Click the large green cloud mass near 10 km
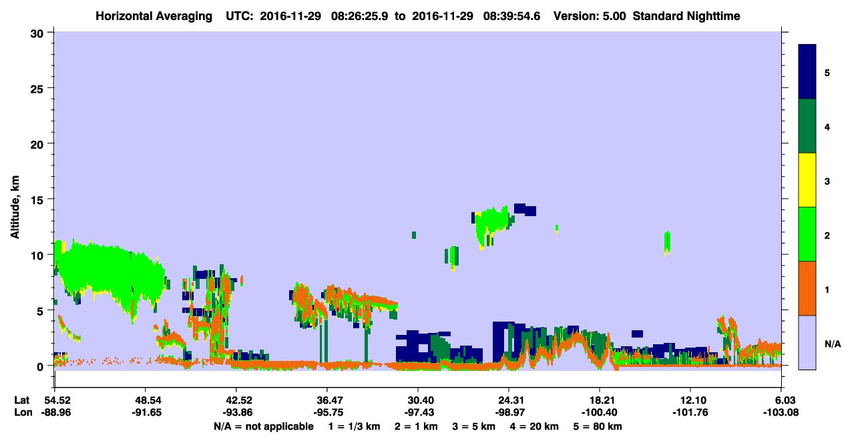This screenshot has height=445, width=868. pyautogui.click(x=110, y=272)
